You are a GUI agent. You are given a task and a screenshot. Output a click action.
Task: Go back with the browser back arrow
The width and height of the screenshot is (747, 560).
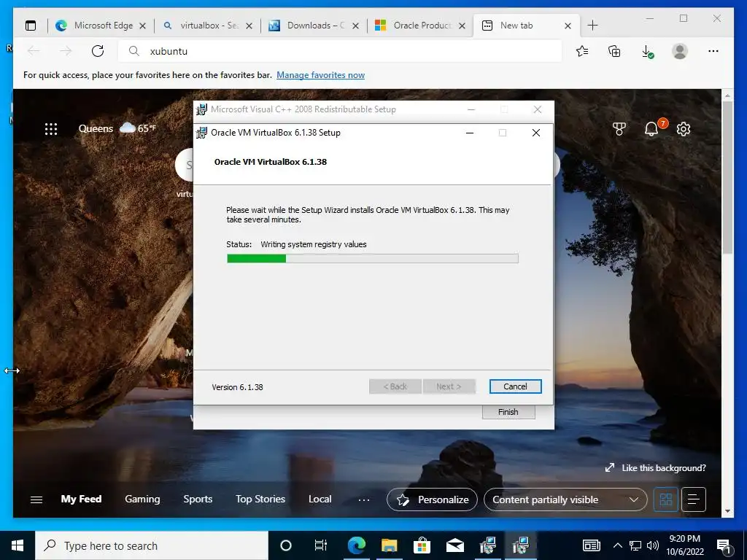coord(34,51)
